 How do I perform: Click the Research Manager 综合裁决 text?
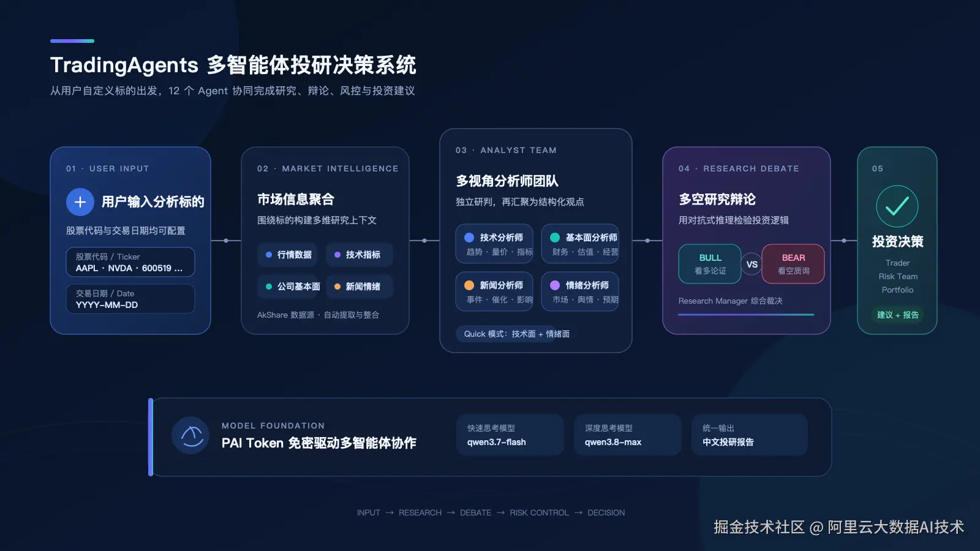pyautogui.click(x=731, y=301)
